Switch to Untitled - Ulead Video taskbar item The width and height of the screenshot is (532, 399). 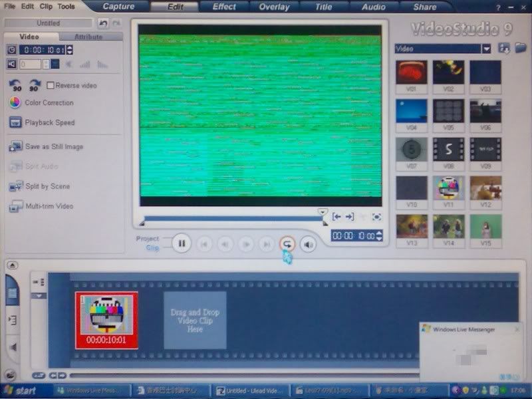[252, 390]
